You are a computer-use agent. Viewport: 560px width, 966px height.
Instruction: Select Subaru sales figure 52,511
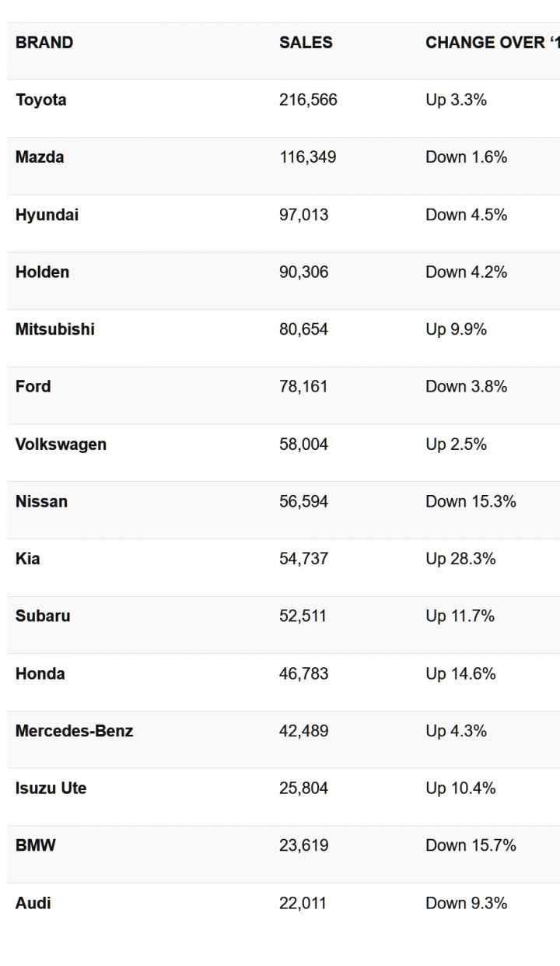(303, 616)
